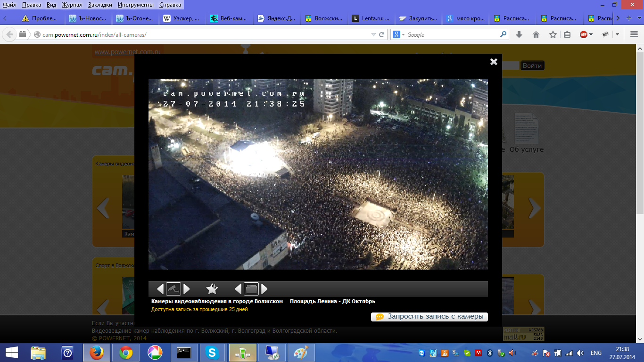Open the Закладки menu
Screen dimensions: 644x362
(100, 5)
